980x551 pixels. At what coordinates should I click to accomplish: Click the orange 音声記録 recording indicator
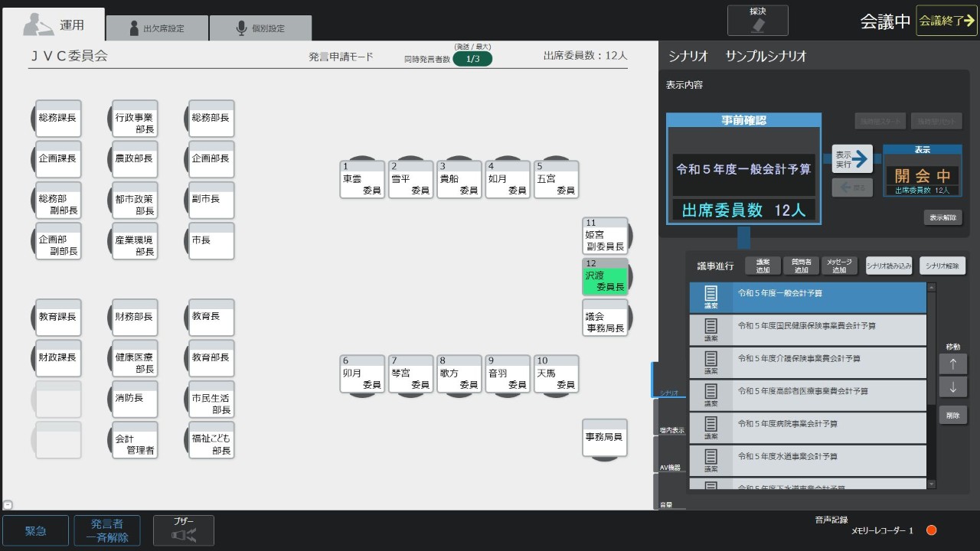(932, 530)
